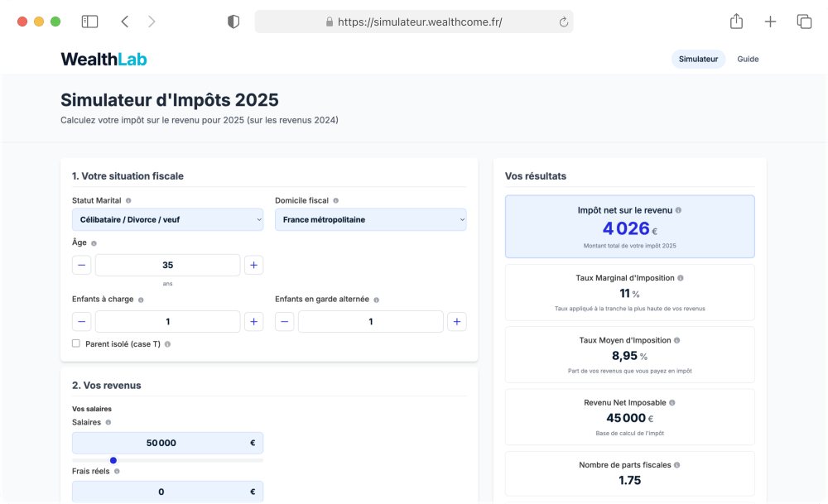Open the info icon for Revenu Net Imposable
The height and width of the screenshot is (504, 828).
[672, 403]
